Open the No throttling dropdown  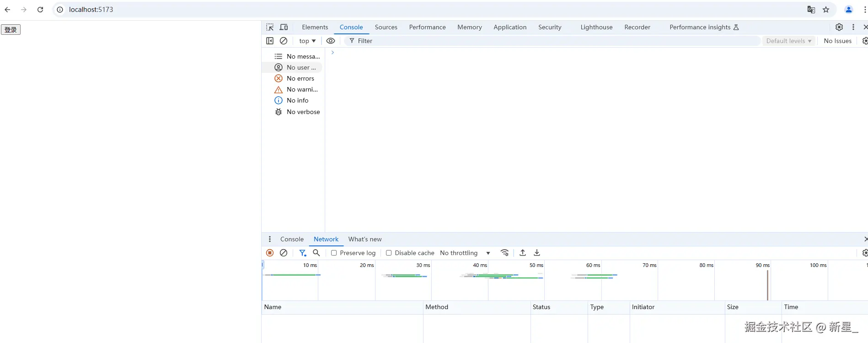point(465,253)
